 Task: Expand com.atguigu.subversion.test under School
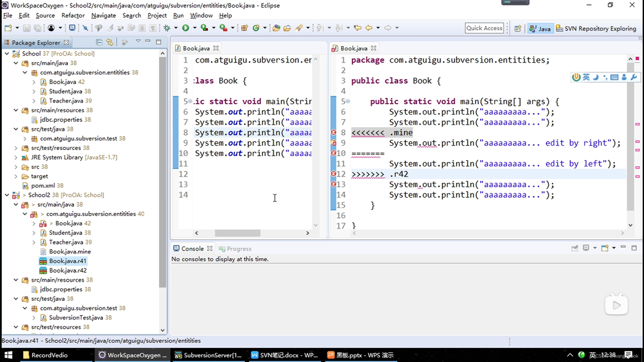click(x=25, y=138)
